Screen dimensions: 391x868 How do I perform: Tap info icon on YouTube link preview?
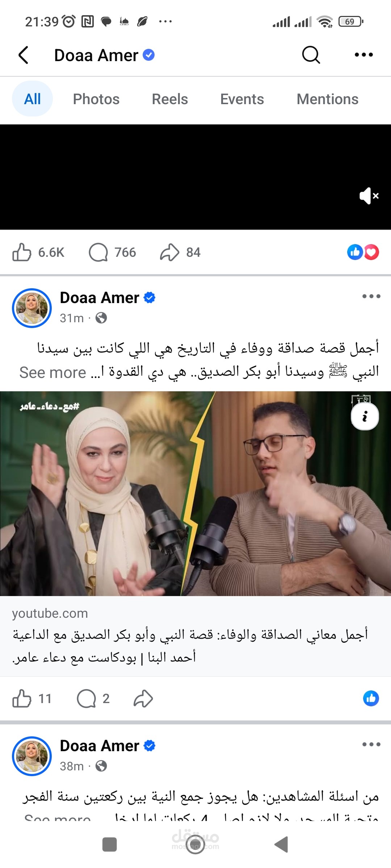pos(365,416)
